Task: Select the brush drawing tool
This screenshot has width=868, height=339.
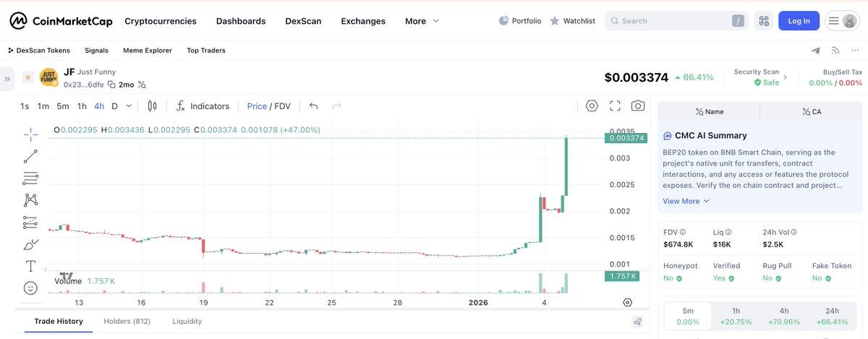Action: click(30, 244)
